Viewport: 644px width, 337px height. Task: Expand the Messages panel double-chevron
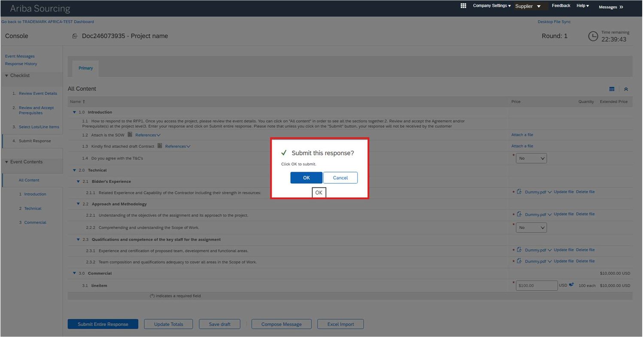(x=621, y=7)
